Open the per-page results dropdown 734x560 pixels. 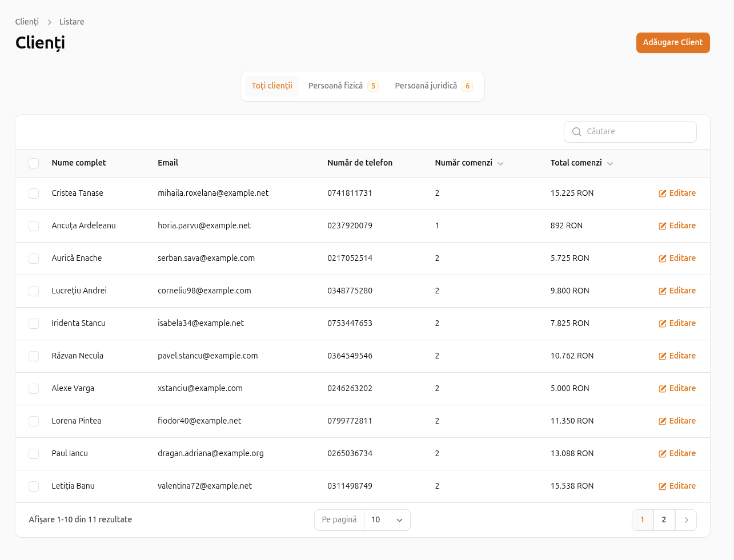point(387,520)
